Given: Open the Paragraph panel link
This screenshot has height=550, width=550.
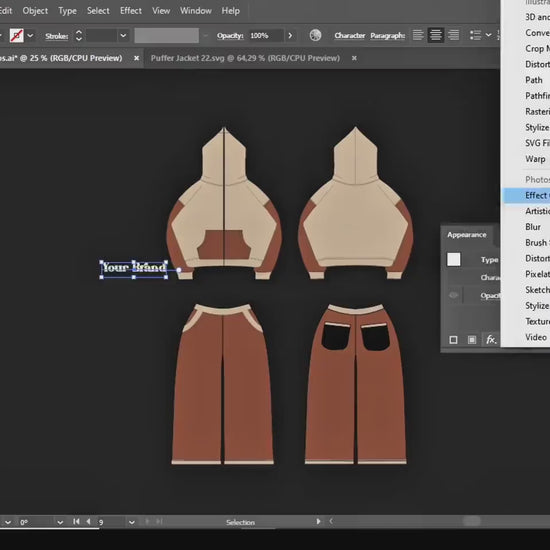Looking at the screenshot, I should pos(388,35).
